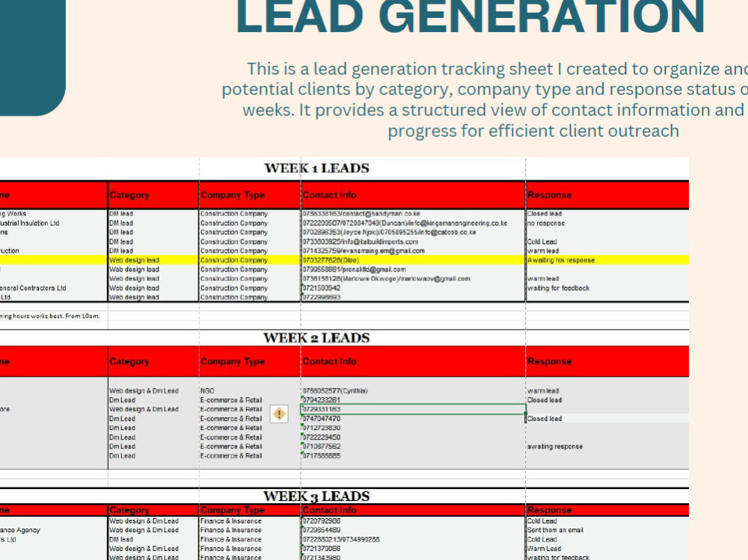The height and width of the screenshot is (560, 748).
Task: Click the 'eneral Contractors Ltd' name cell
Action: pos(53,288)
